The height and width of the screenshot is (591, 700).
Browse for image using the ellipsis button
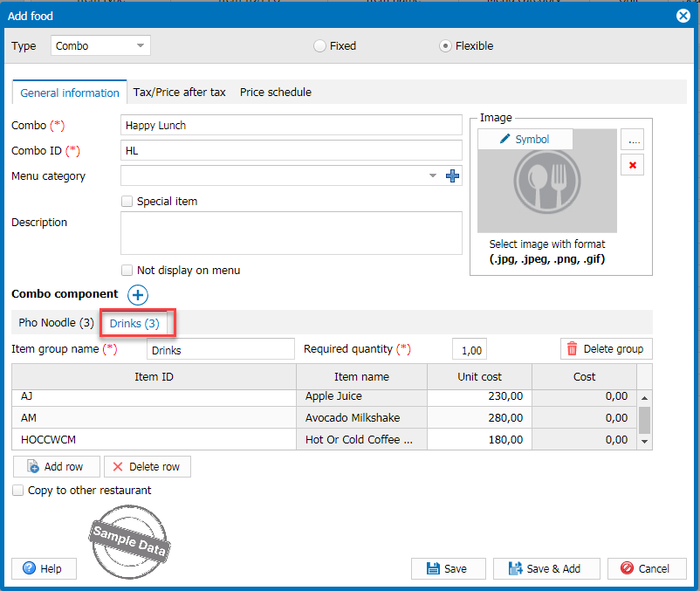(x=632, y=140)
